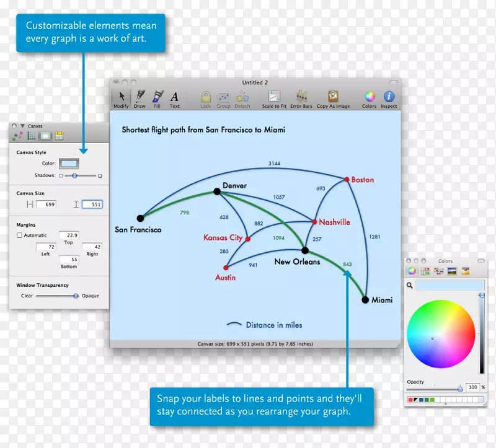
Task: Click the Right margin field
Action: point(92,247)
